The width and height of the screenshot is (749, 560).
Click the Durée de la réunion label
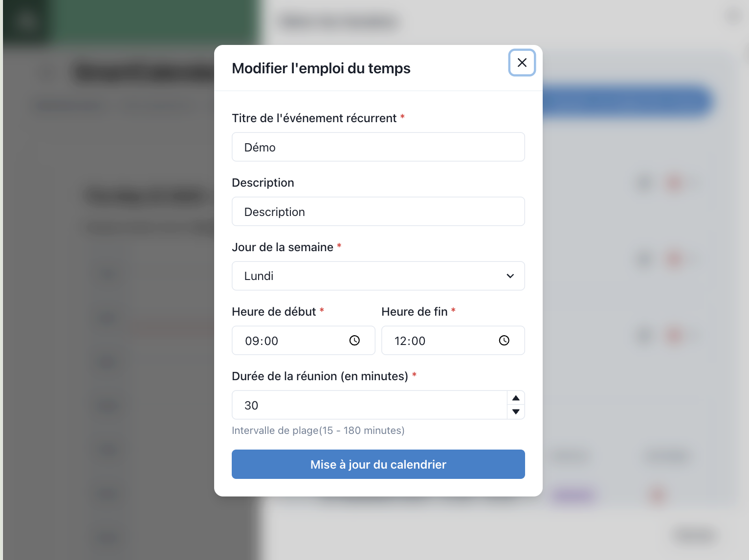320,376
